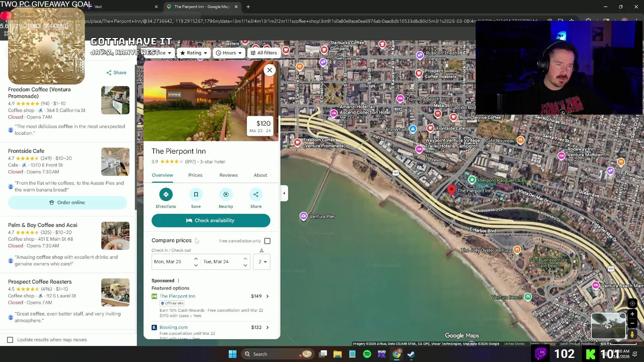Move check-out date earlier with down arrow

point(245,265)
